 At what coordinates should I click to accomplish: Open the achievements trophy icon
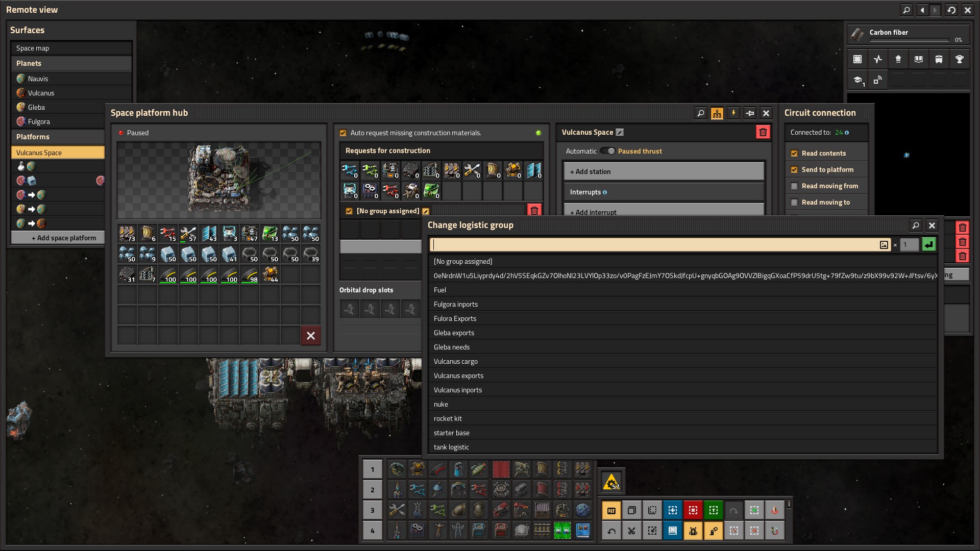pos(960,59)
